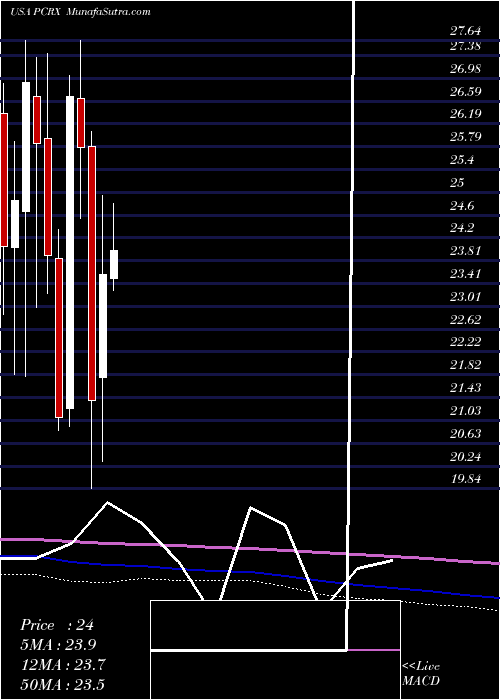The image size is (500, 700).
Task: Select the 26.59 price axis label
Action: click(465, 92)
